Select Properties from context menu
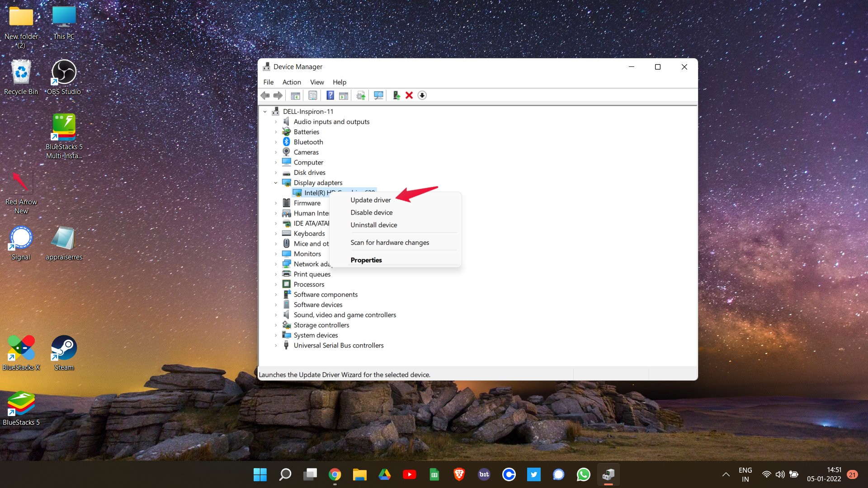This screenshot has width=868, height=488. (x=365, y=260)
